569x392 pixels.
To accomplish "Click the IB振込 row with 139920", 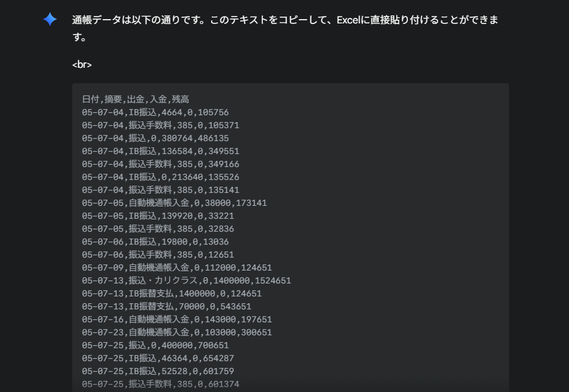I will tap(158, 216).
